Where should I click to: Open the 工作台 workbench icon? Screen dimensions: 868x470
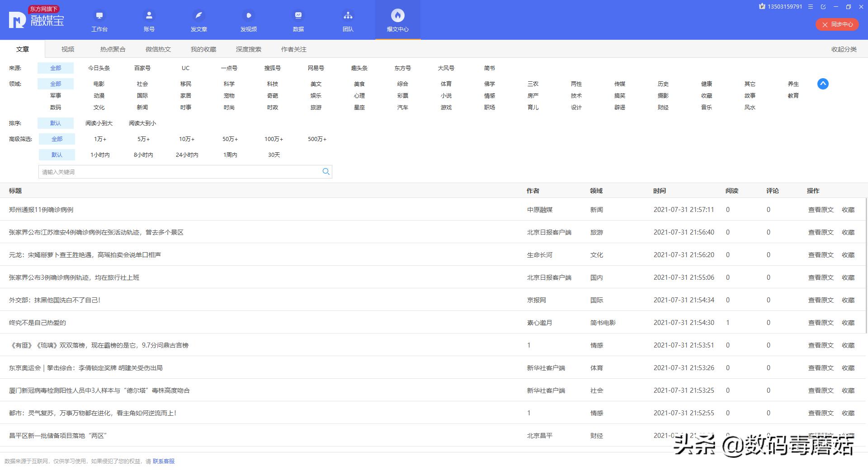click(x=99, y=16)
